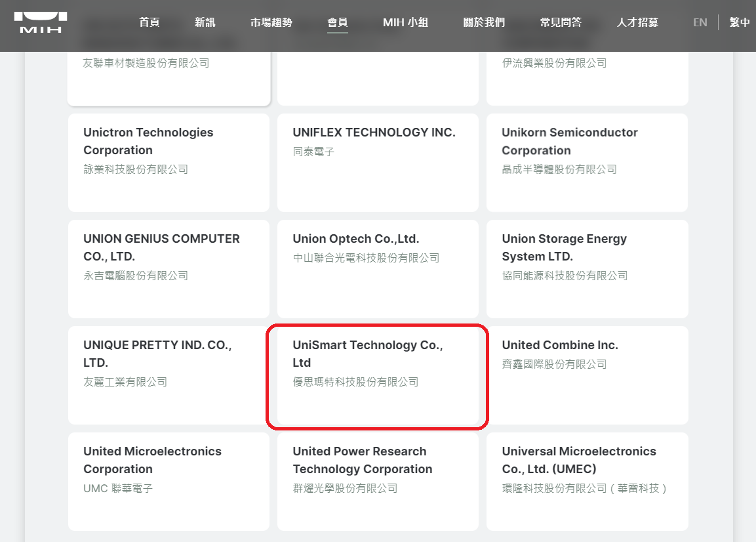Switch site language to EN

700,22
